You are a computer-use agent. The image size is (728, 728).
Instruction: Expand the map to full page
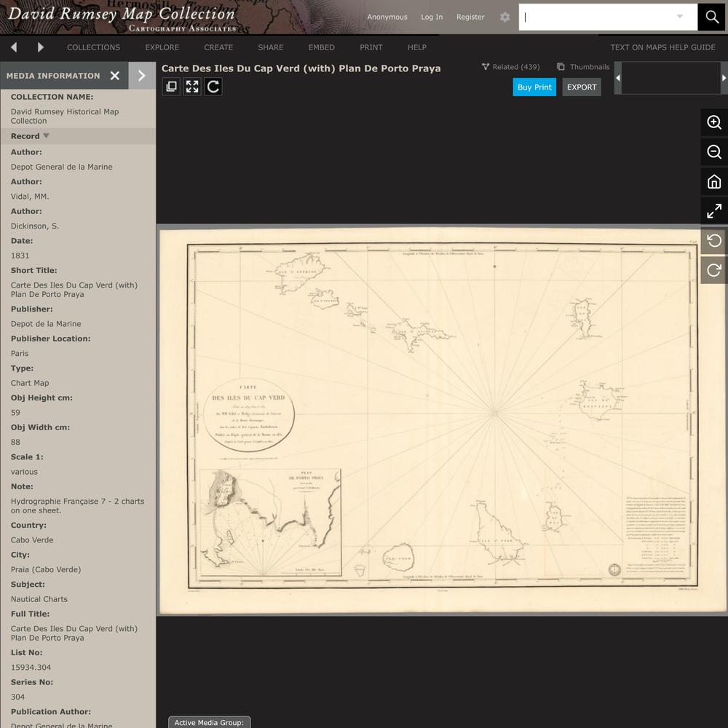(x=714, y=211)
